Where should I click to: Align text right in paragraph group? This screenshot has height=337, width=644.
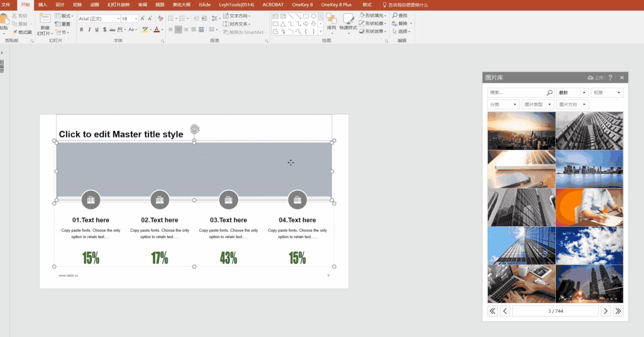click(186, 30)
